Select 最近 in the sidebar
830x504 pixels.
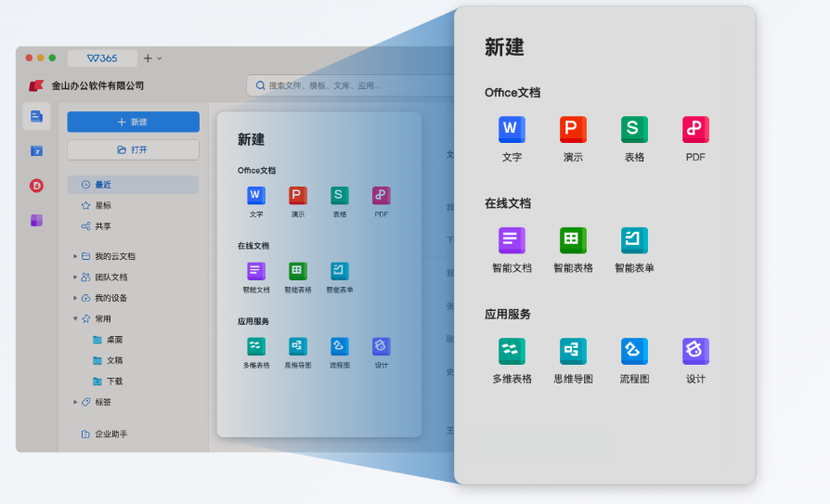point(133,184)
